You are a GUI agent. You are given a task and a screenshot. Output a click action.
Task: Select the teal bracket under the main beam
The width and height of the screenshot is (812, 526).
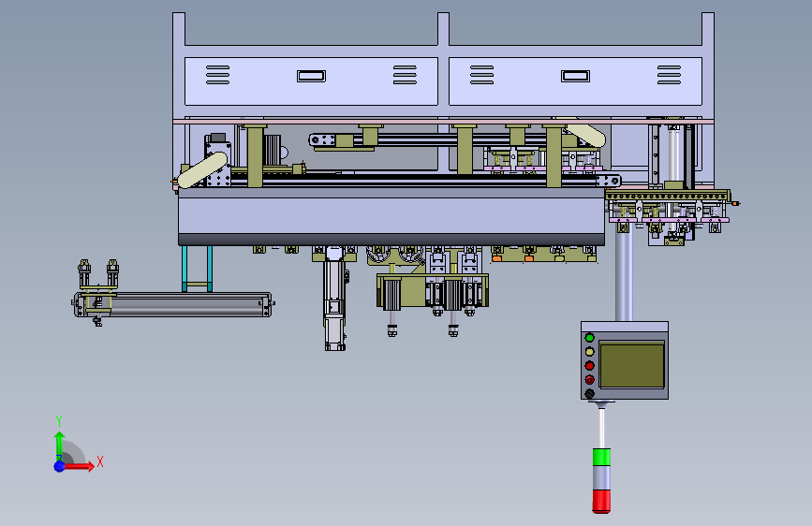(197, 269)
